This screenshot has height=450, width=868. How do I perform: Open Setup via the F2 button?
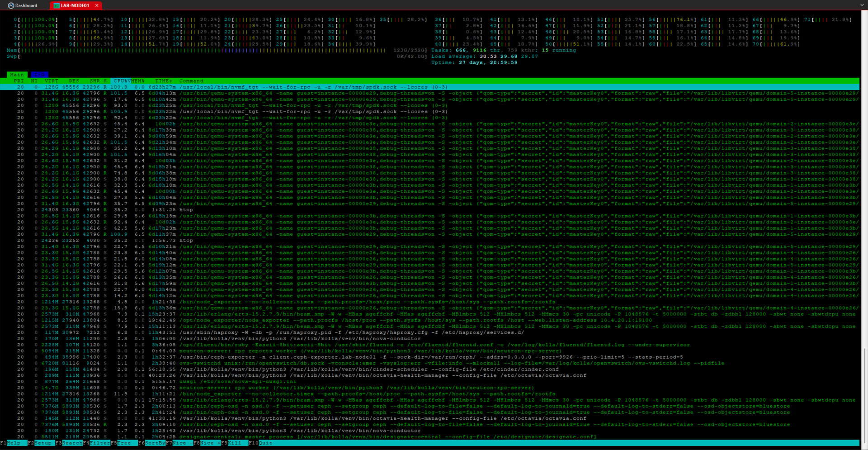pos(41,443)
